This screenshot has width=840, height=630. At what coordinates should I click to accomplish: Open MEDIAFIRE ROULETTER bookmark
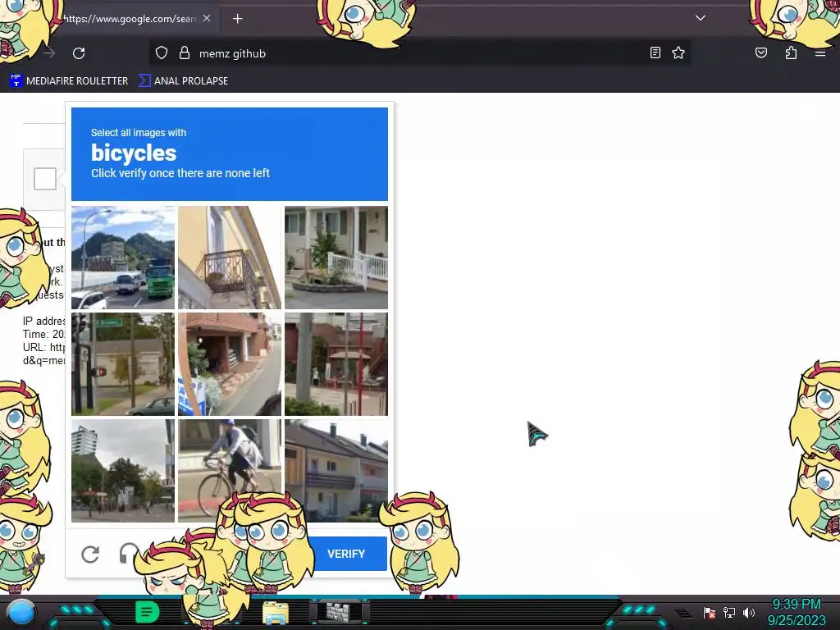(x=69, y=81)
